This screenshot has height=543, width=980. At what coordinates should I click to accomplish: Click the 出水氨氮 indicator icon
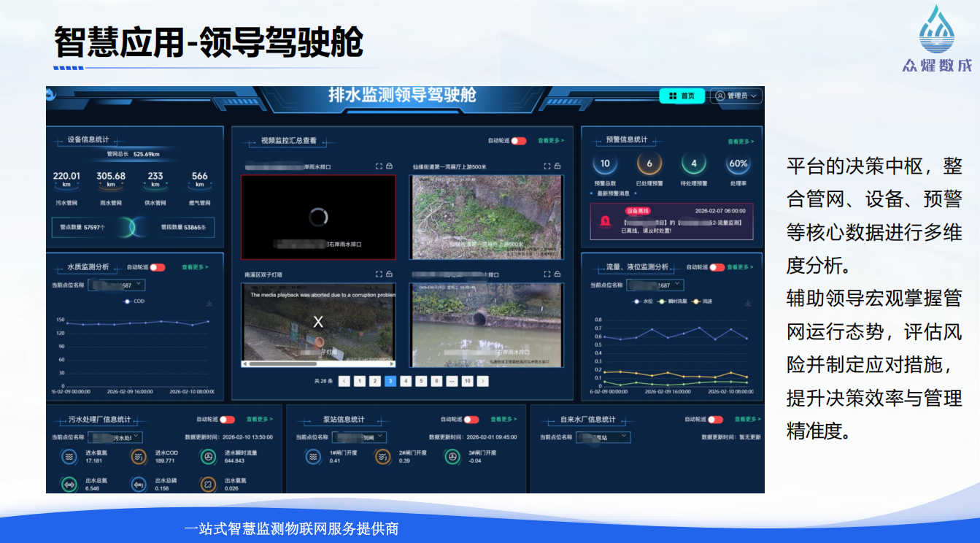point(208,484)
